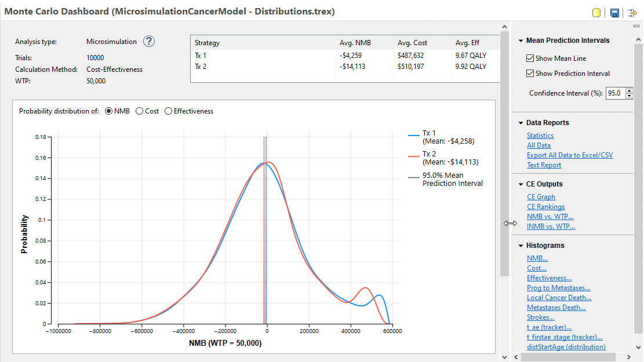
Task: Save the dashboard with the floppy disk icon
Action: point(614,12)
